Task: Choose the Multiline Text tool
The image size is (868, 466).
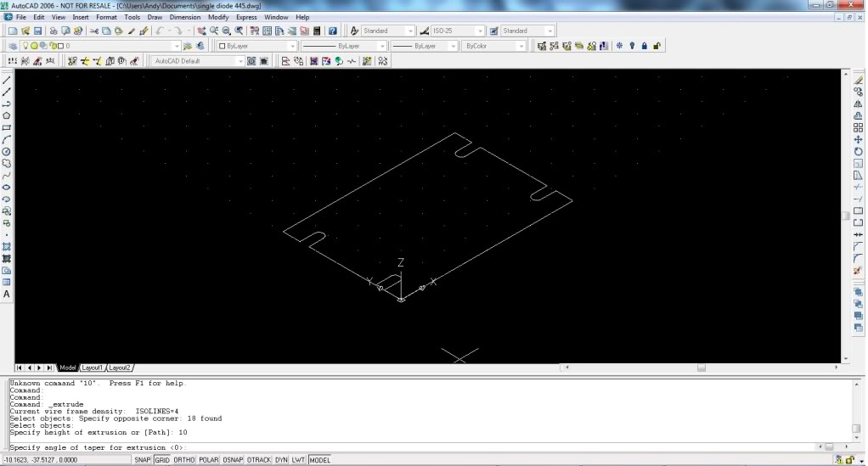Action: pos(7,295)
